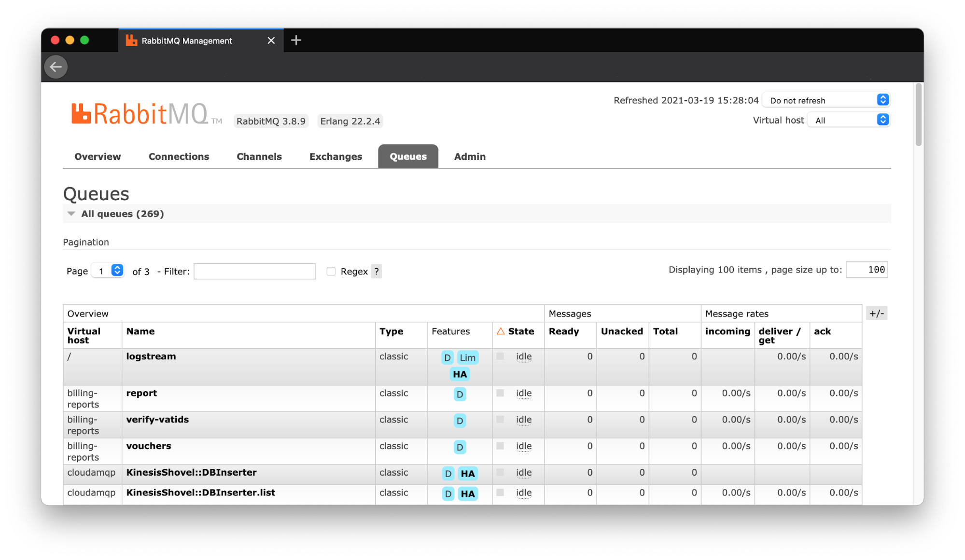Image resolution: width=965 pixels, height=560 pixels.
Task: Click the Lim feature badge on logstream queue
Action: tap(467, 357)
